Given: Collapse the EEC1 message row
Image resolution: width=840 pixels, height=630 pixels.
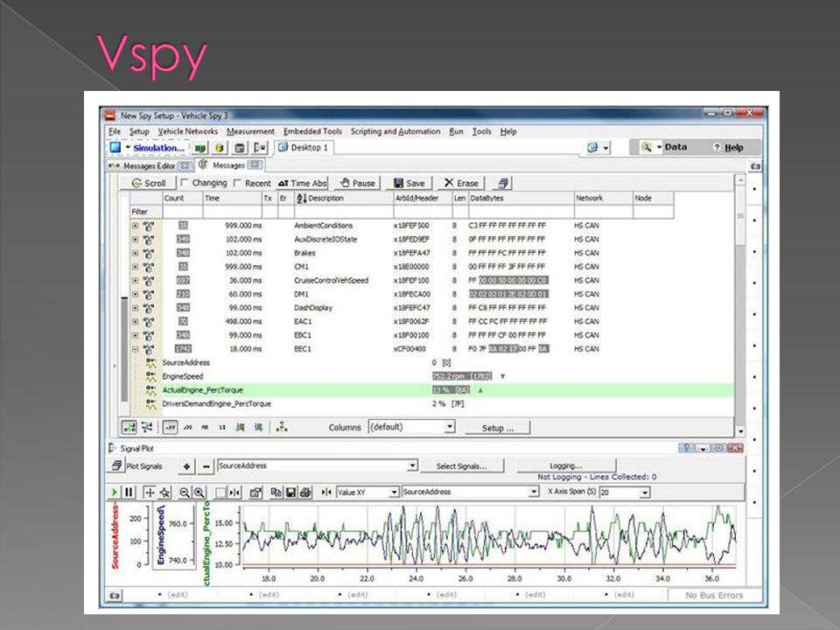Looking at the screenshot, I should coord(135,349).
